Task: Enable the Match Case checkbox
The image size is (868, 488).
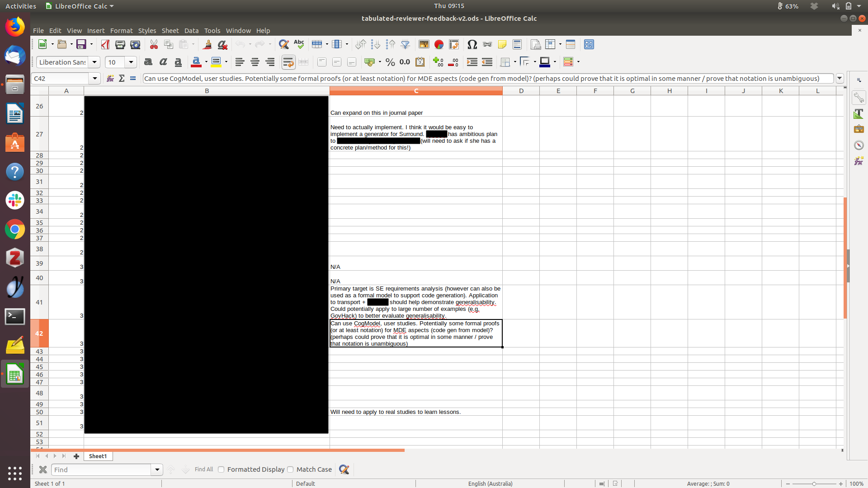Action: 290,469
